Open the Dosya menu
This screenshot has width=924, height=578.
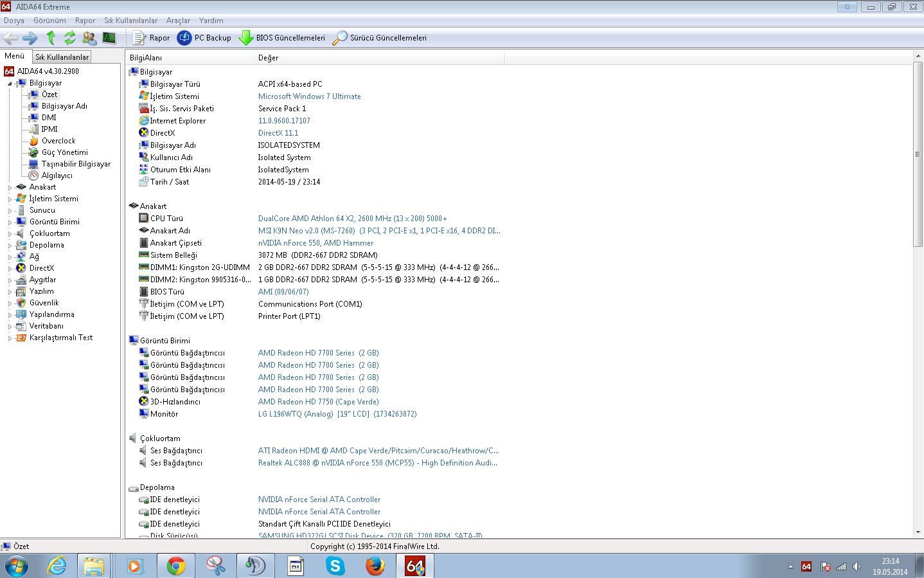click(14, 21)
